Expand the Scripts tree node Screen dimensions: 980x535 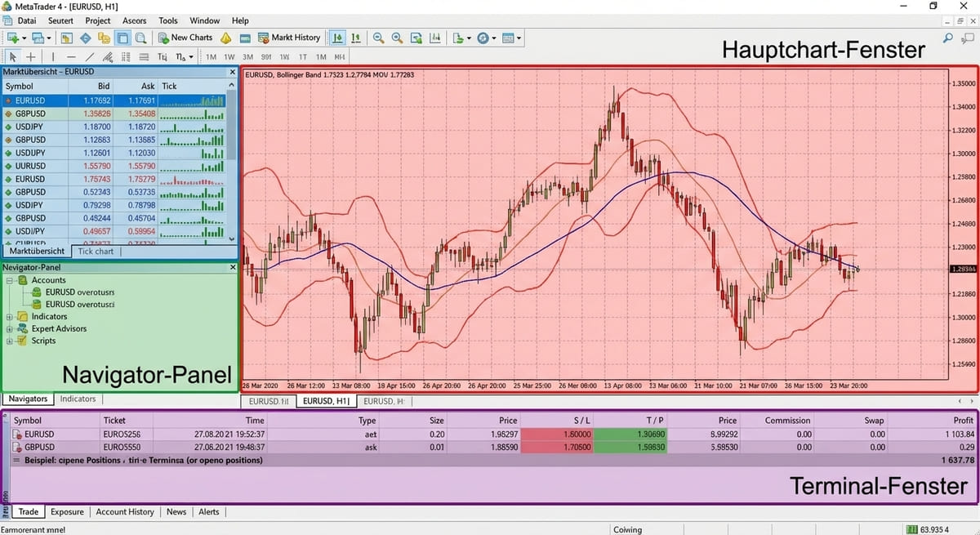(x=9, y=341)
